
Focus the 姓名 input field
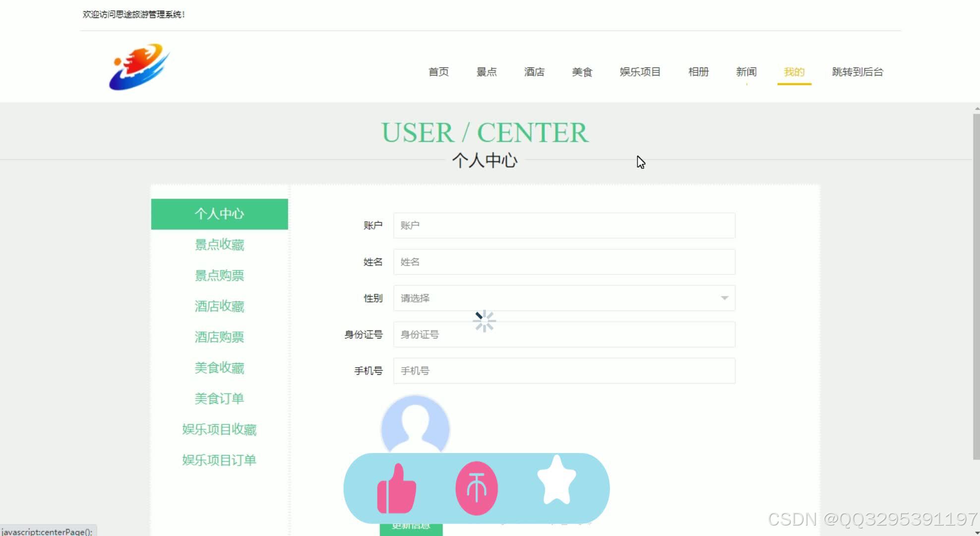tap(564, 262)
